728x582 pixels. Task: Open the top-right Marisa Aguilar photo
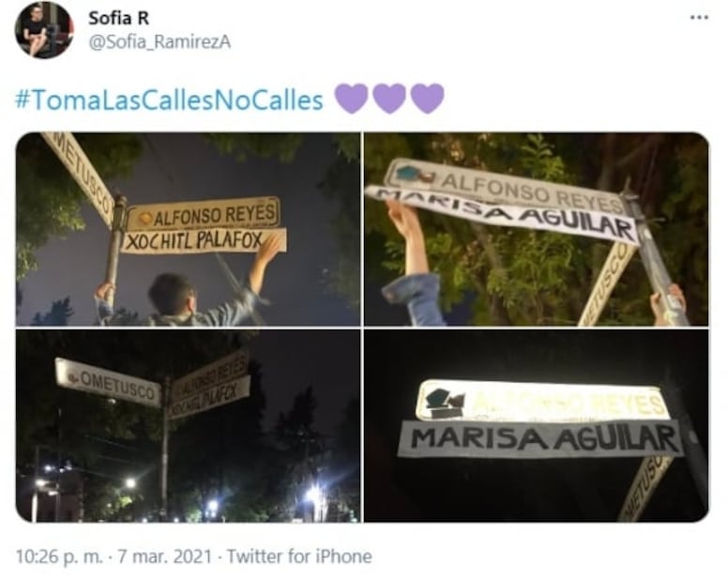pyautogui.click(x=537, y=229)
